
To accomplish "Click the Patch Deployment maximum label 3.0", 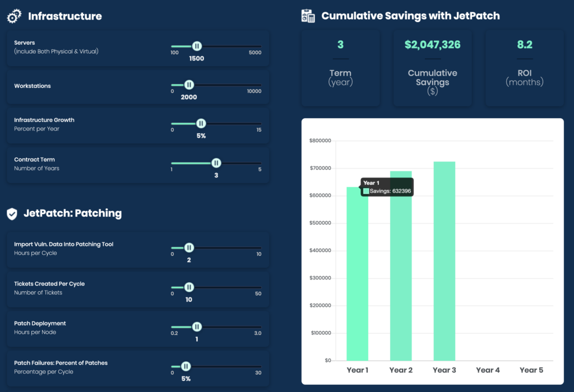I will coord(258,333).
